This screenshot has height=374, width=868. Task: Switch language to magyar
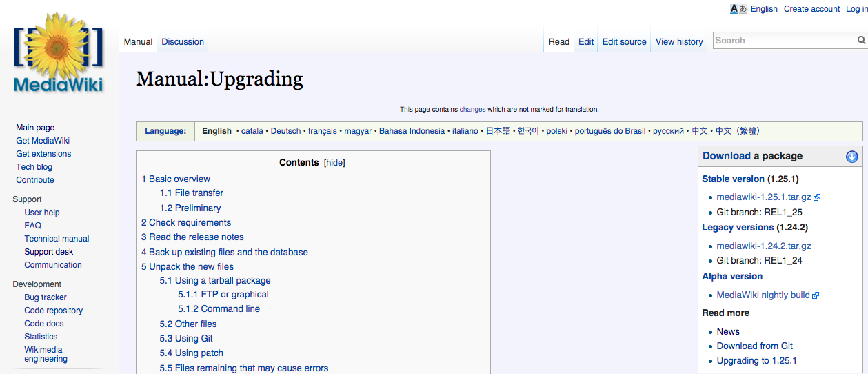pos(358,131)
